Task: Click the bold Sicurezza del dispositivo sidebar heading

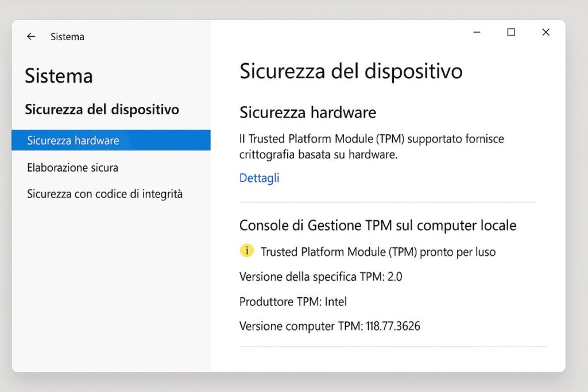Action: pos(102,109)
